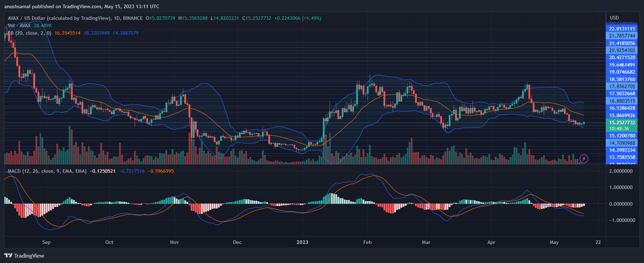Click the 14.7090988 price level label
This screenshot has height=263, width=644.
click(x=622, y=143)
